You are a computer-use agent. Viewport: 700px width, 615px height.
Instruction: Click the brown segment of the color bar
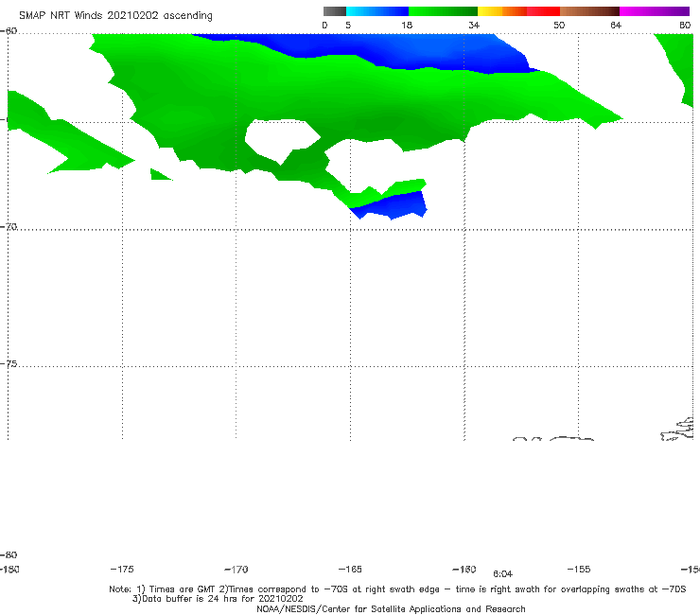(x=589, y=11)
